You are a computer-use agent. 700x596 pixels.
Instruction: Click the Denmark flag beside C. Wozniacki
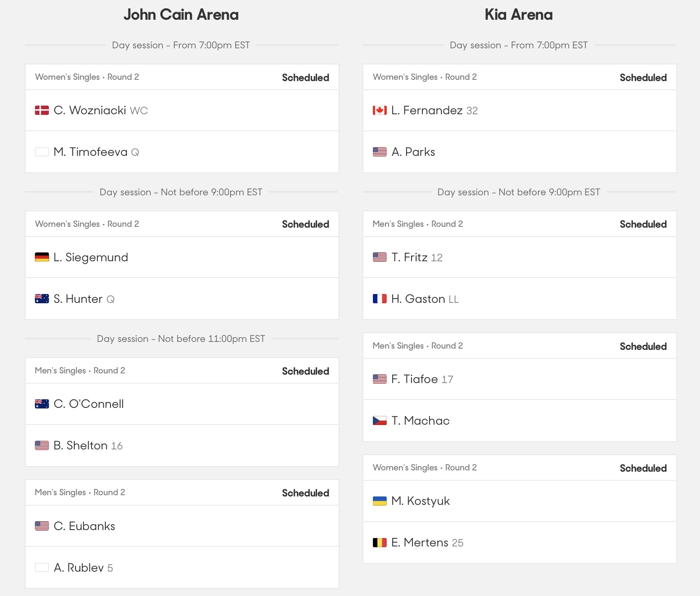point(42,110)
